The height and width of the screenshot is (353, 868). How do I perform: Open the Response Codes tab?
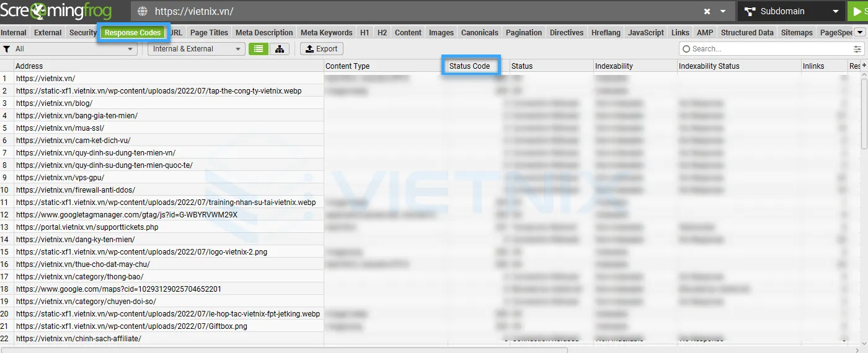pyautogui.click(x=133, y=33)
